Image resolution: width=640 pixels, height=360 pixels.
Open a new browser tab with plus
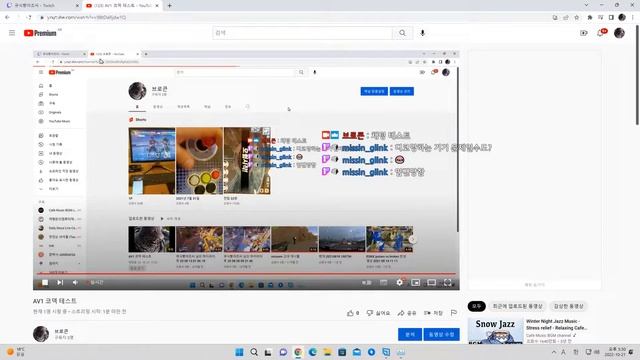169,6
